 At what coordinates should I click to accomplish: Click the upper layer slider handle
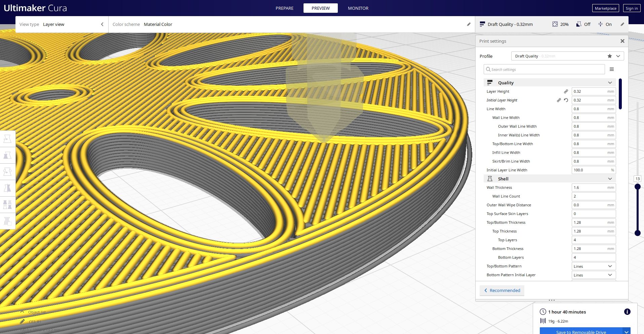tap(637, 186)
